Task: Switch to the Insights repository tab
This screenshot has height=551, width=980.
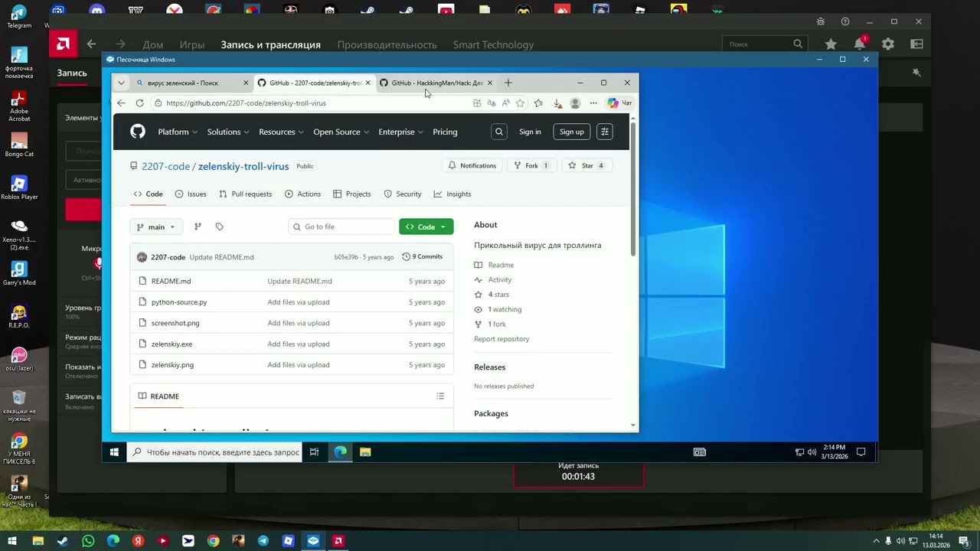Action: click(452, 194)
